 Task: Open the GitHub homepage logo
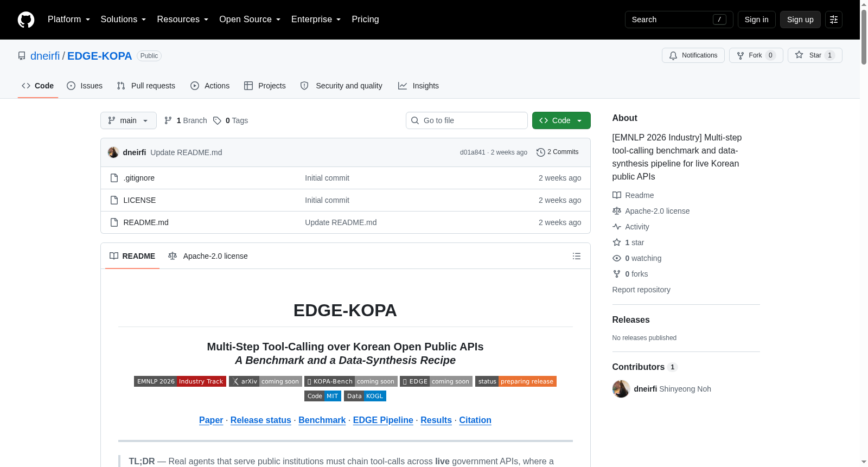pyautogui.click(x=26, y=20)
